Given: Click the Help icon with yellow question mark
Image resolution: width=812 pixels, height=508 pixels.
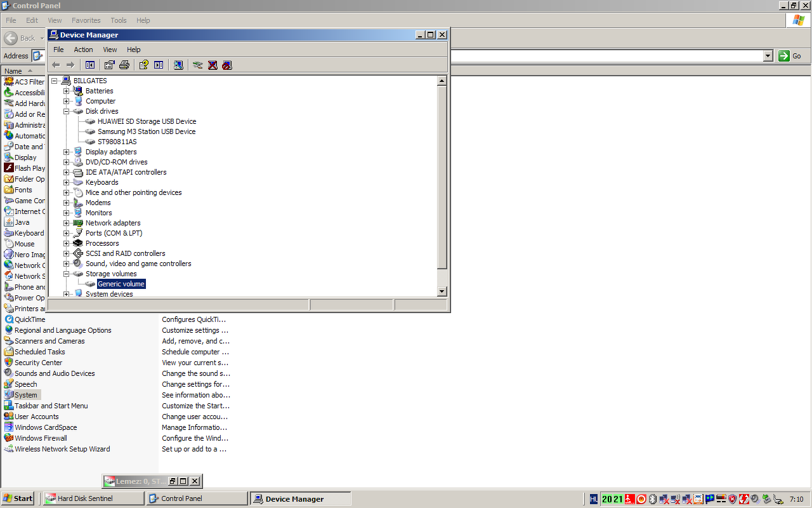Looking at the screenshot, I should tap(144, 65).
